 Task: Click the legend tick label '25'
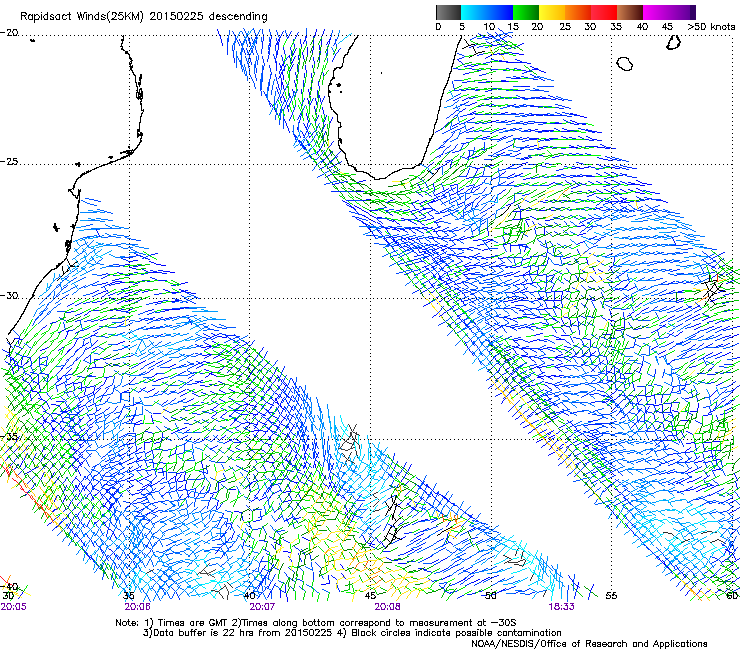click(565, 27)
